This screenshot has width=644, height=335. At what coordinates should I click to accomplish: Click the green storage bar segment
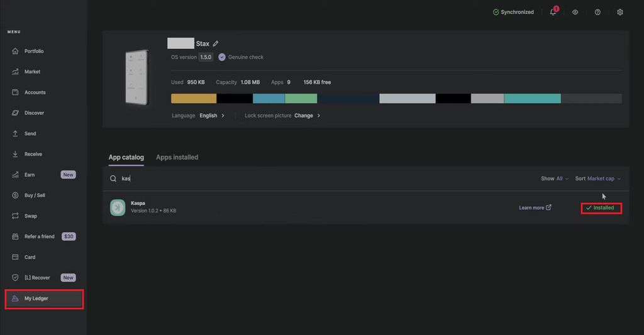(x=301, y=99)
